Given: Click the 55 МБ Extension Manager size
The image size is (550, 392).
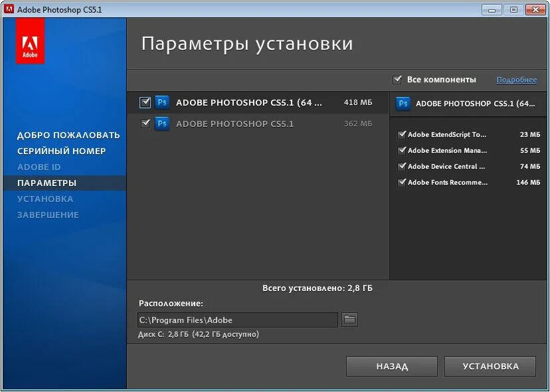Looking at the screenshot, I should pos(530,151).
